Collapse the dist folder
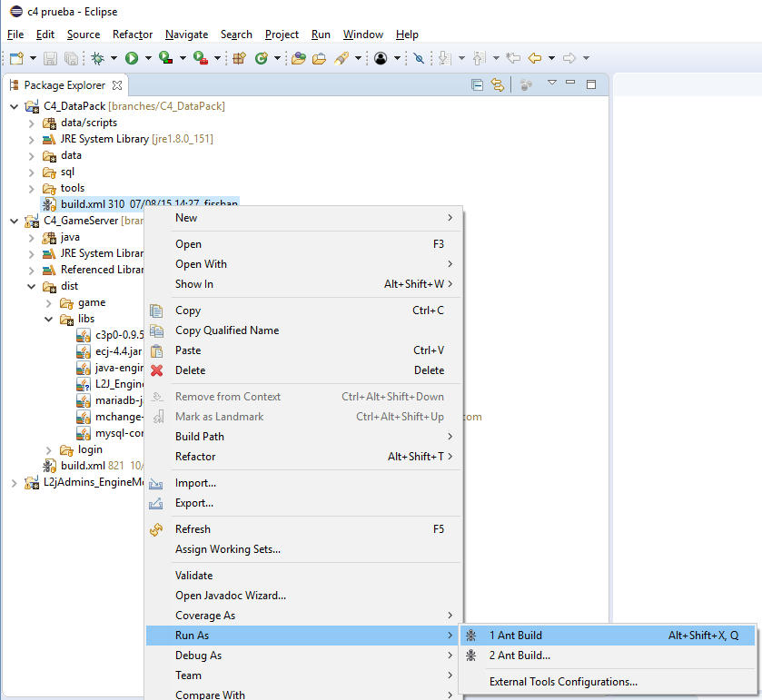This screenshot has height=700, width=762. [x=32, y=287]
